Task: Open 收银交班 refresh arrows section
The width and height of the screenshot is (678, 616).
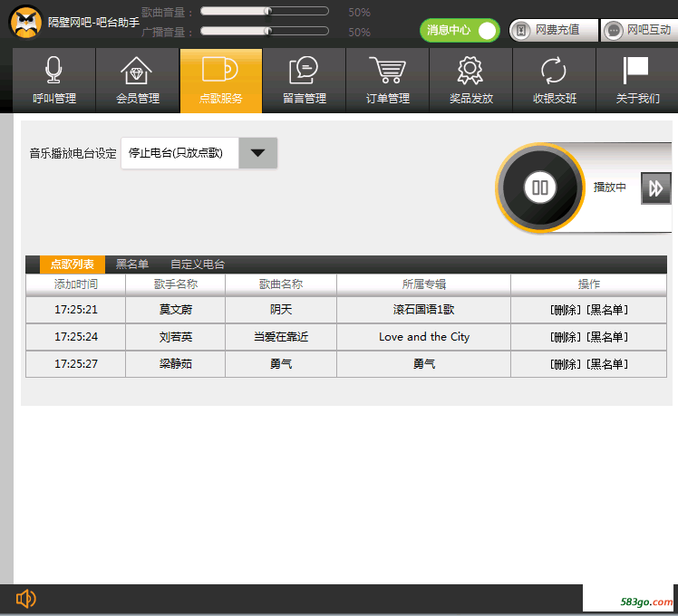Action: pyautogui.click(x=555, y=81)
